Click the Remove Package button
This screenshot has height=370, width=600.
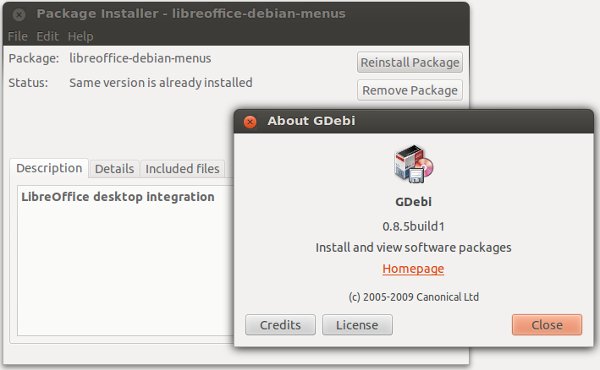[x=410, y=90]
